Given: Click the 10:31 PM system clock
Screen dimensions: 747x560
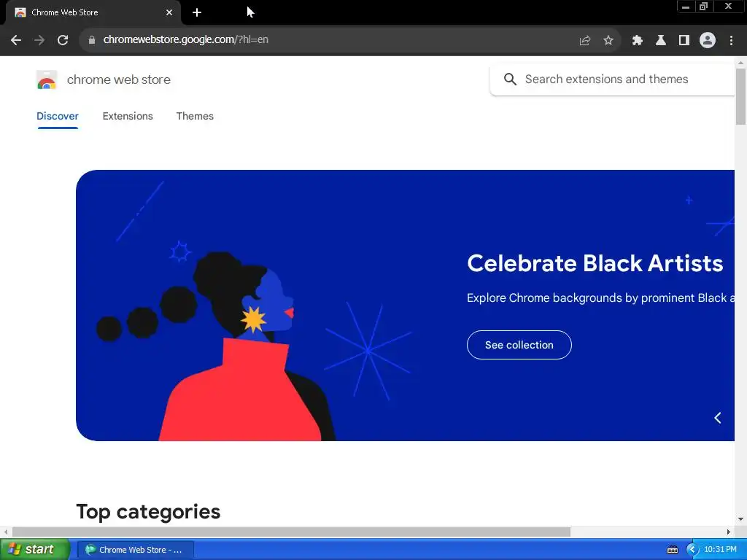Looking at the screenshot, I should click(720, 550).
